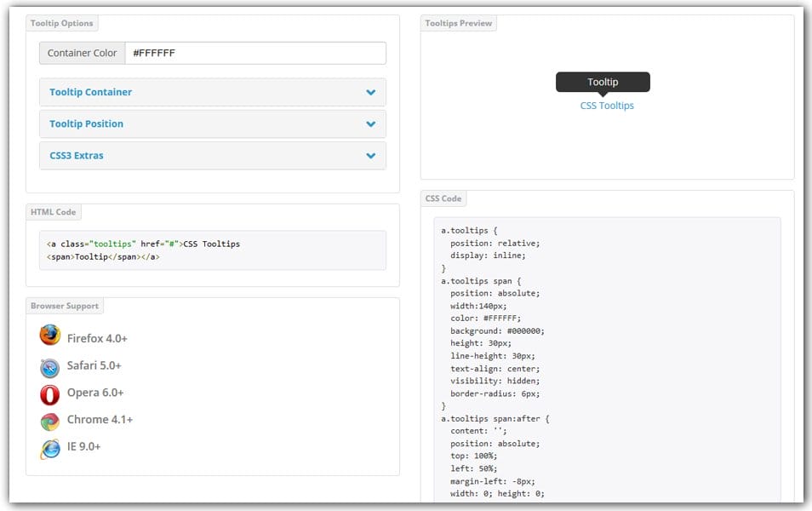This screenshot has width=812, height=511.
Task: Click the red Opera icon
Action: 50,394
